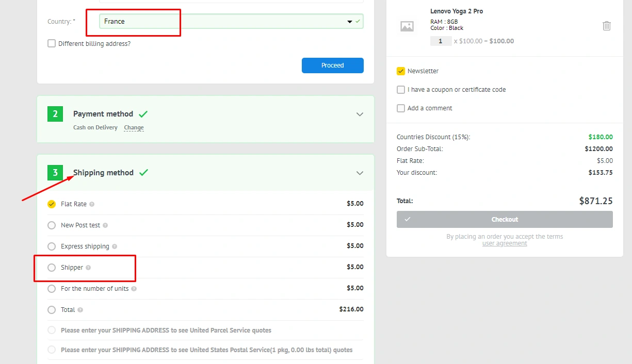Collapse the Shipping method section chevron
This screenshot has height=364, width=632.
tap(360, 173)
